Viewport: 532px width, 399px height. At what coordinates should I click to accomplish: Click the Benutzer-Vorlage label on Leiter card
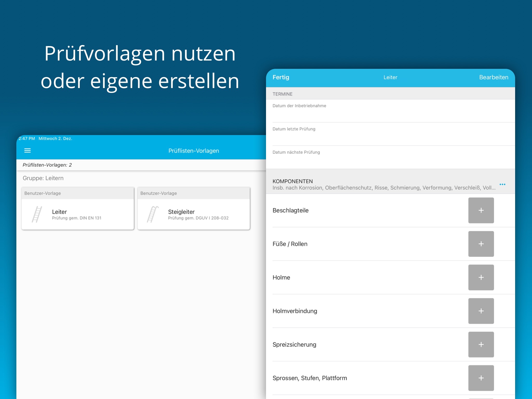coord(43,193)
